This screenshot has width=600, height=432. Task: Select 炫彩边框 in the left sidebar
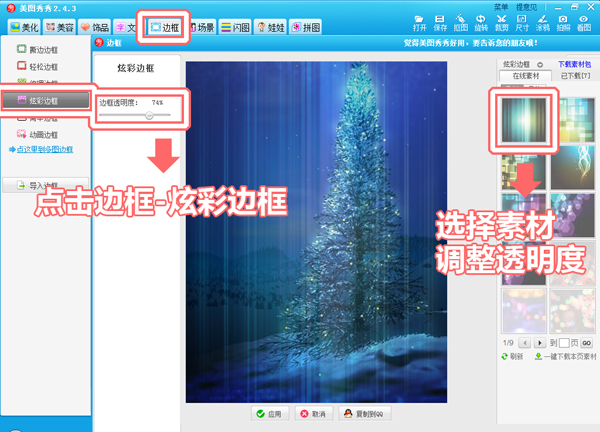click(x=46, y=100)
